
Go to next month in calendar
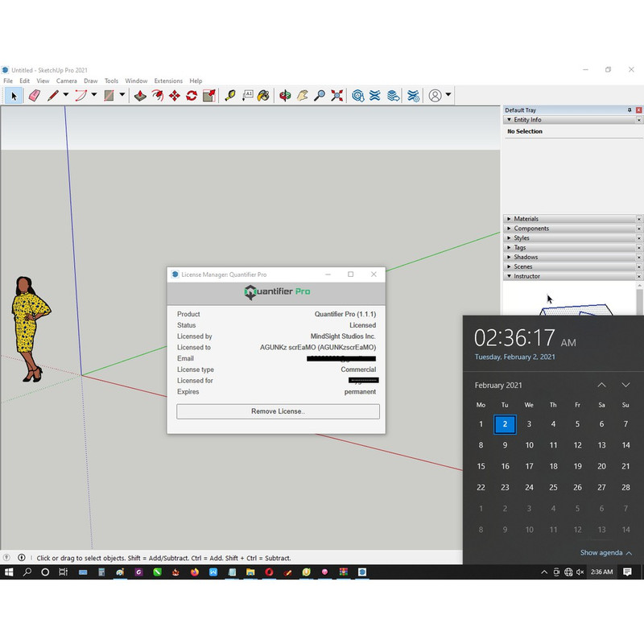point(625,385)
